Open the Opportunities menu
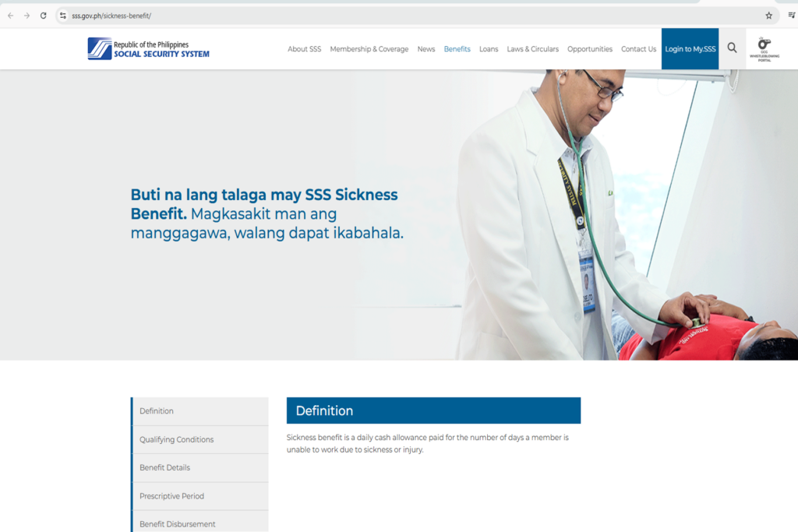798x532 pixels. click(x=590, y=49)
